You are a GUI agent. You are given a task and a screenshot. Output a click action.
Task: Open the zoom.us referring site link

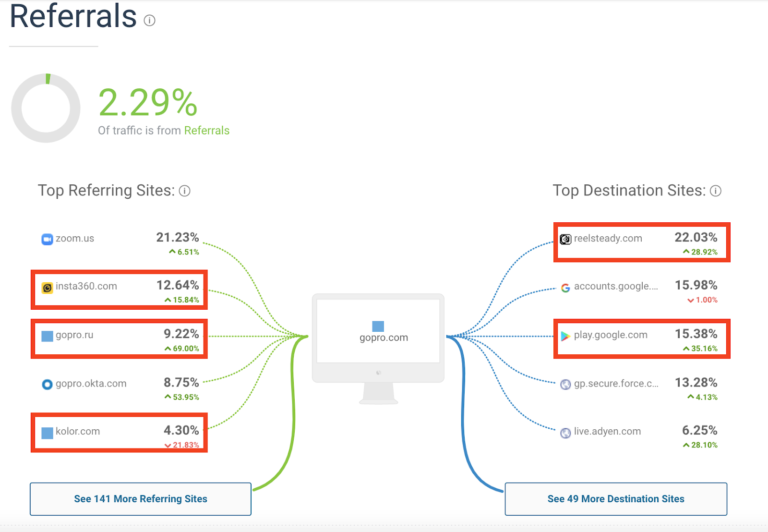click(x=75, y=238)
